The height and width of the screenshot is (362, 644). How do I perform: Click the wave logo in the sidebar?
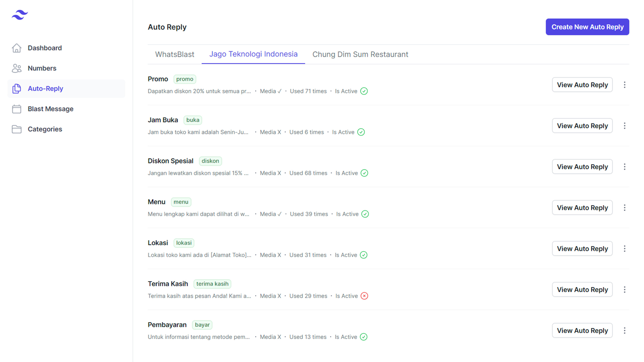(20, 15)
